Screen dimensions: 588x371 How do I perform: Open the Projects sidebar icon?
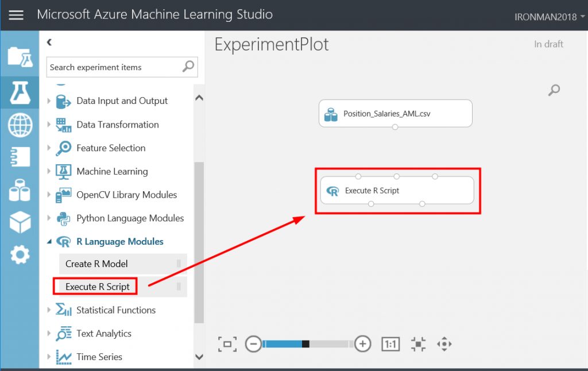[20, 57]
